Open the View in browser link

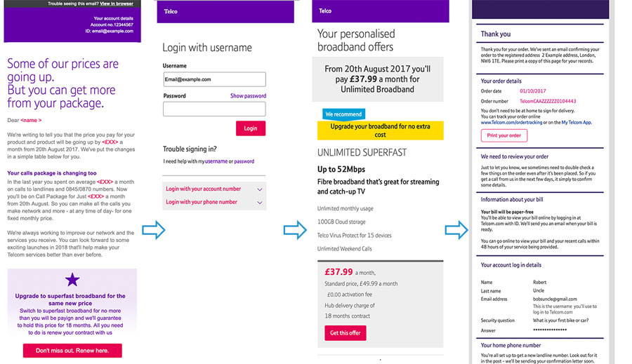pyautogui.click(x=117, y=4)
